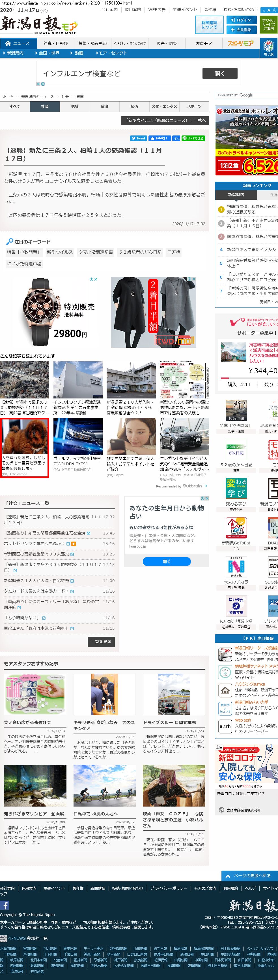This screenshot has height=980, width=278.
Task: Expand the モア・セレクト sub-navigation item
Action: pyautogui.click(x=111, y=53)
